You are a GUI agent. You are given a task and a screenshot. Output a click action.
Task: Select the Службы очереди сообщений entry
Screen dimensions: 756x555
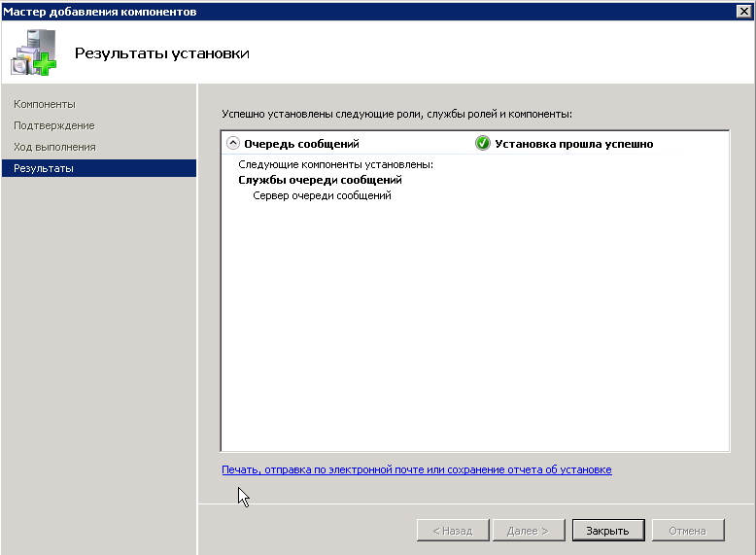(x=320, y=180)
